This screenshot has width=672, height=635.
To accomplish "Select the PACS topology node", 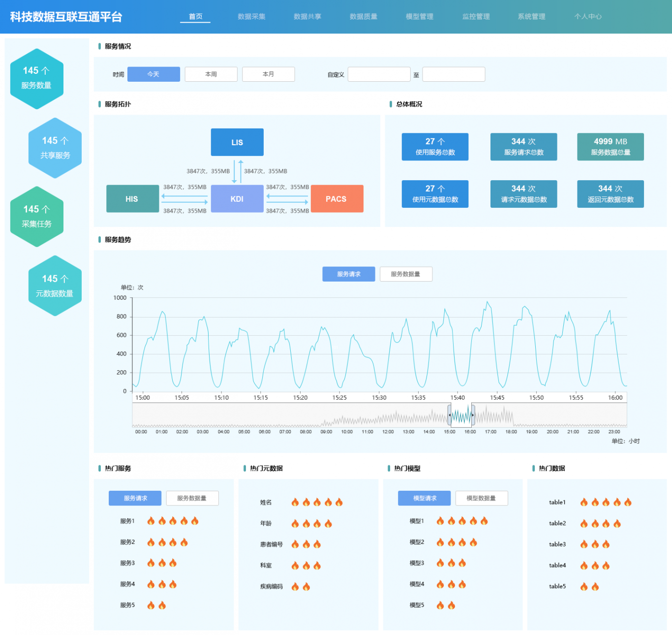I will point(337,199).
